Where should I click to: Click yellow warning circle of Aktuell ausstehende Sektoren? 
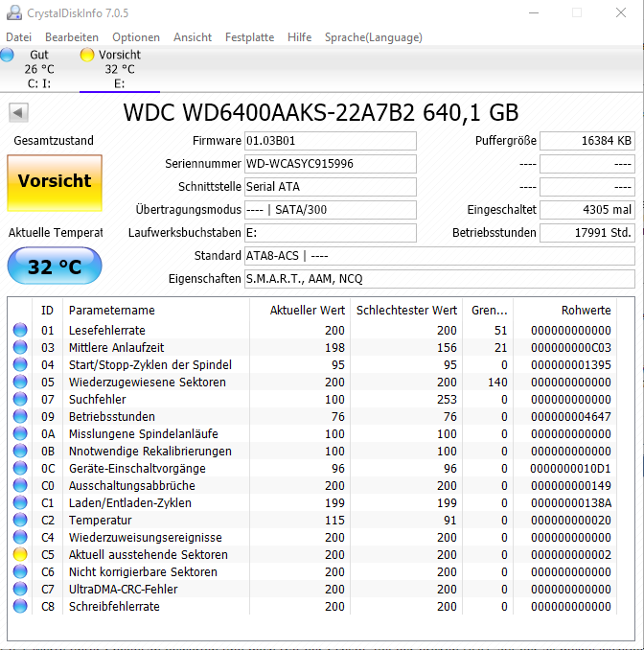[x=20, y=554]
